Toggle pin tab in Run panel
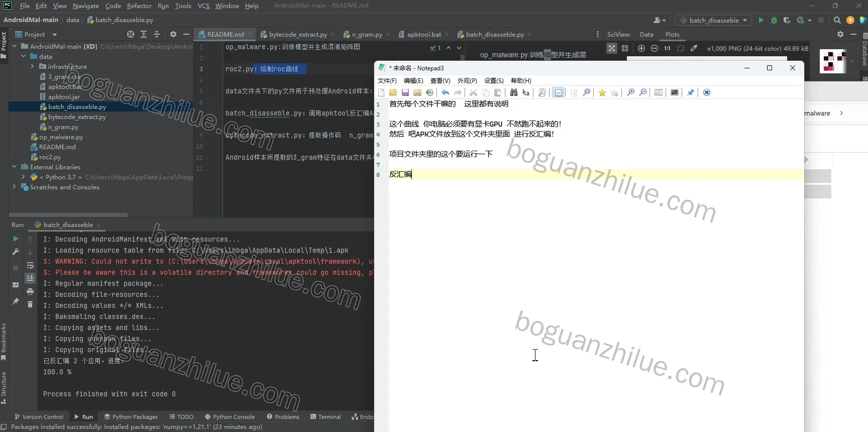Viewport: 868px width, 432px height. [16, 301]
